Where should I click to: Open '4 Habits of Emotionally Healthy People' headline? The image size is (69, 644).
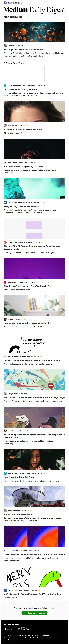(23, 129)
